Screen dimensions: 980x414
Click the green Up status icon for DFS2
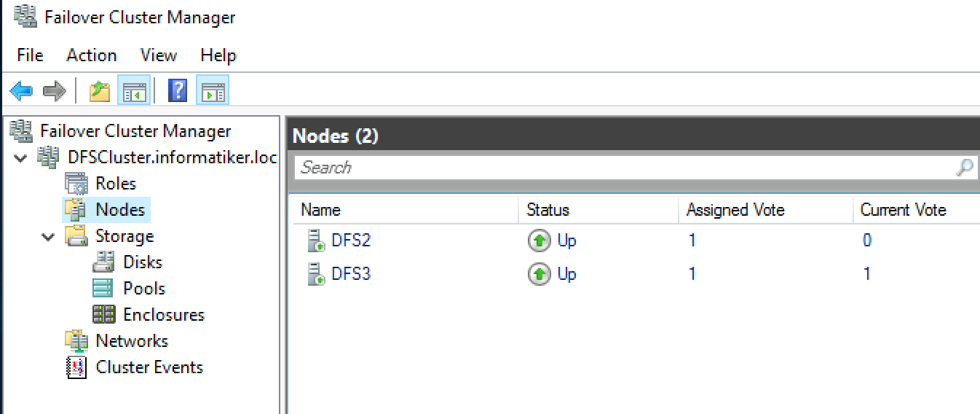[x=539, y=240]
